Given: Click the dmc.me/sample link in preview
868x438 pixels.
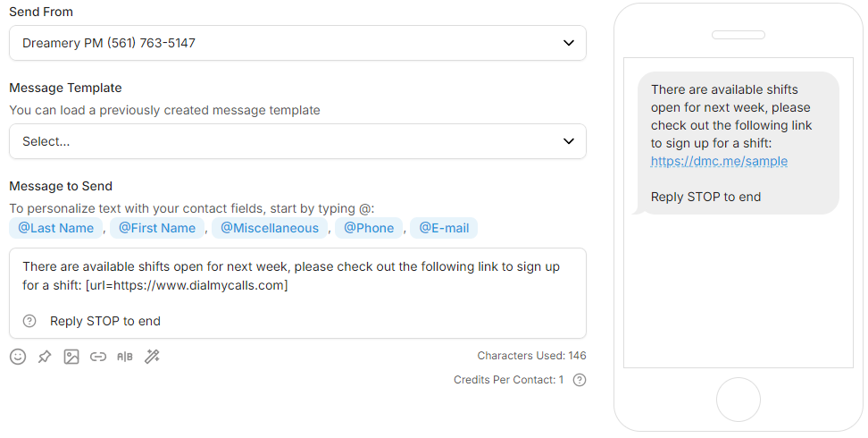Looking at the screenshot, I should 719,161.
